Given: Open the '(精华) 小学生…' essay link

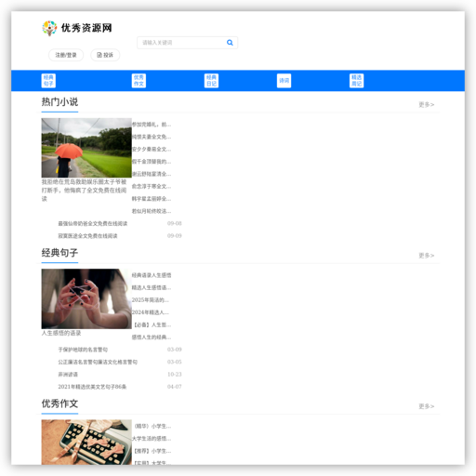Looking at the screenshot, I should tap(152, 426).
